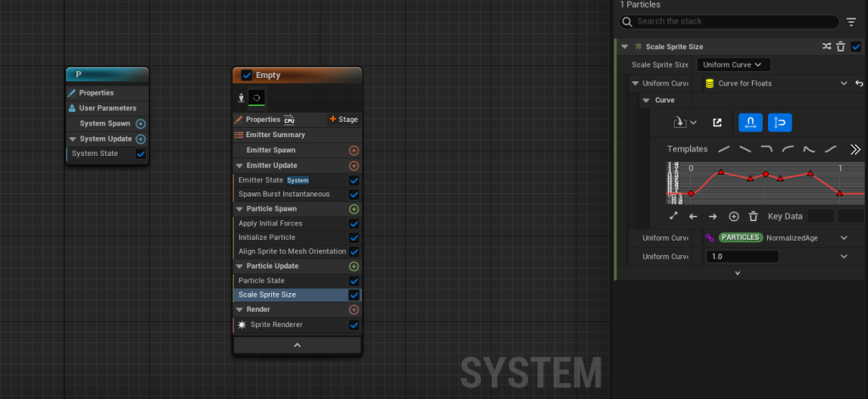Viewport: 868px width, 399px height.
Task: Reset Uniform Curve to default with arrow
Action: [859, 83]
